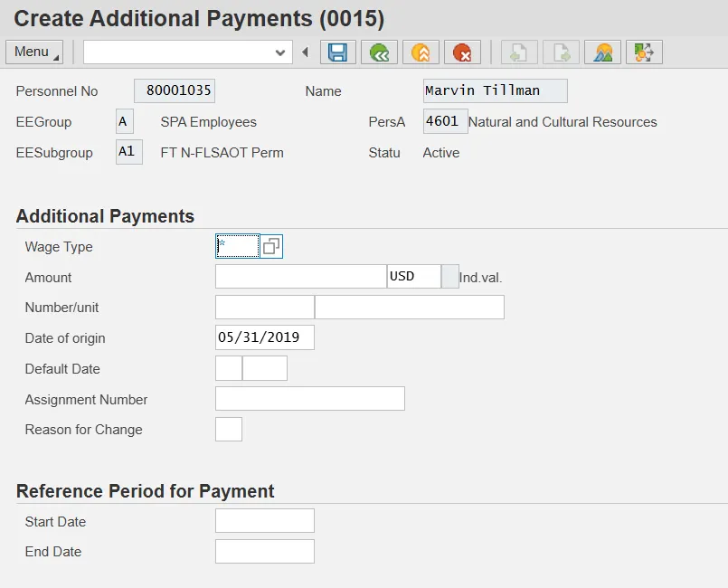The height and width of the screenshot is (588, 728).
Task: Click the red Cancel icon
Action: 462,52
